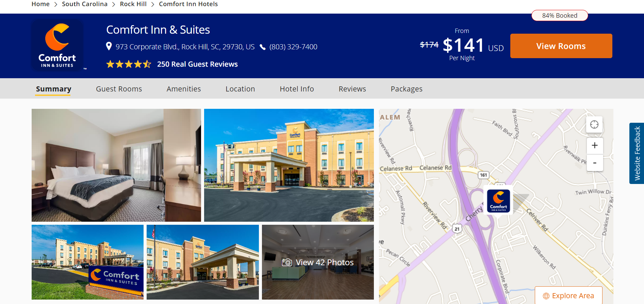
Task: Click the Comfort Inn & Suites header logo
Action: 57,46
